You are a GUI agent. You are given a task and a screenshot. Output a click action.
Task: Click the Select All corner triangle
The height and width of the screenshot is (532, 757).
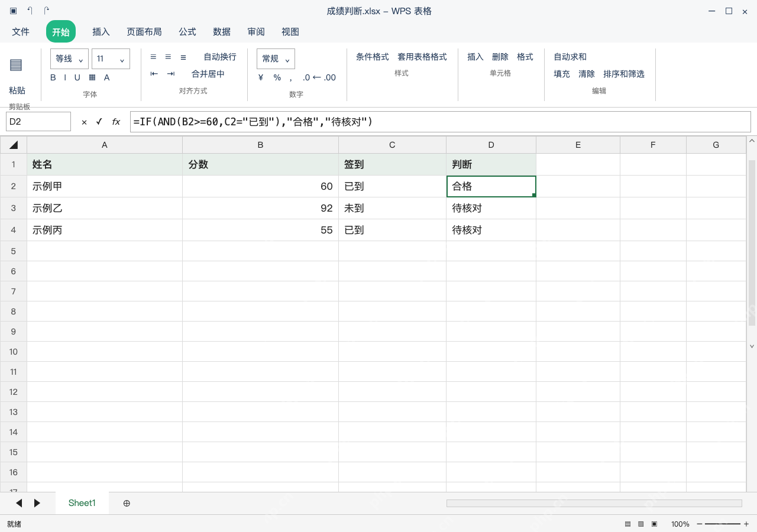[x=14, y=145]
